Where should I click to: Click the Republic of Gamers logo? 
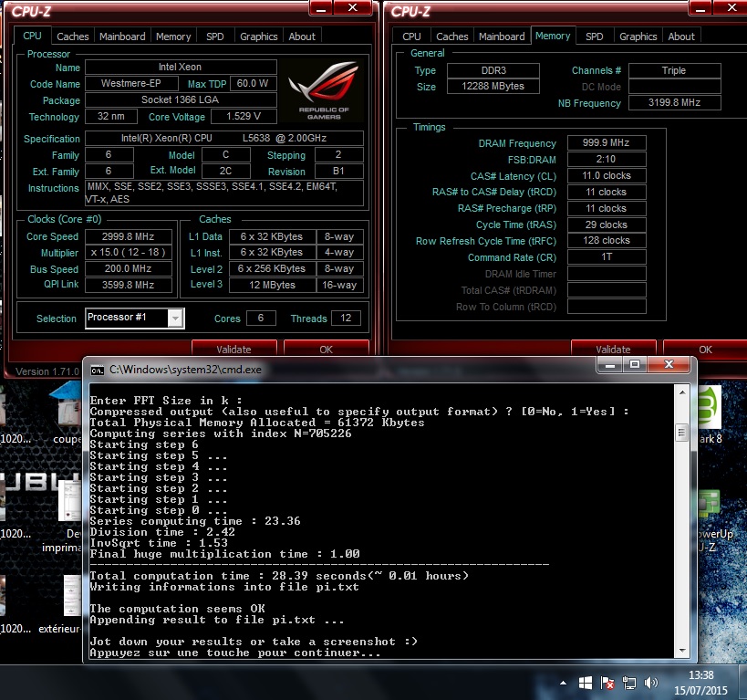(x=324, y=90)
